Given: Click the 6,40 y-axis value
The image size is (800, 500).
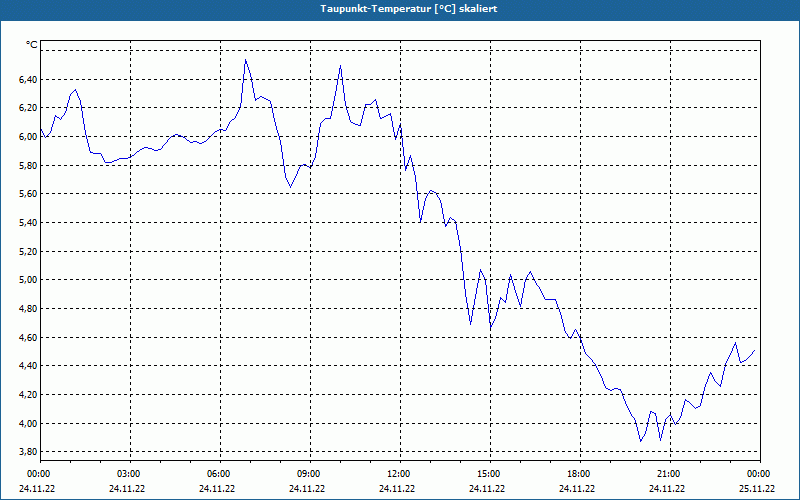Looking at the screenshot, I should [x=27, y=80].
